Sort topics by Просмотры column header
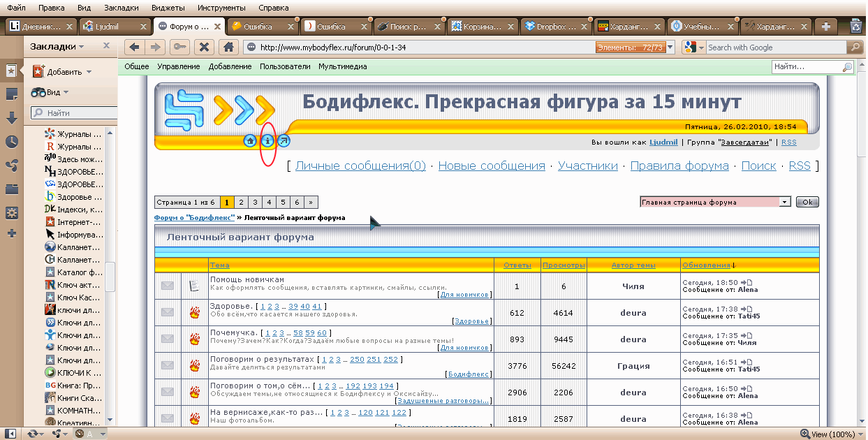This screenshot has width=868, height=440. 564,265
